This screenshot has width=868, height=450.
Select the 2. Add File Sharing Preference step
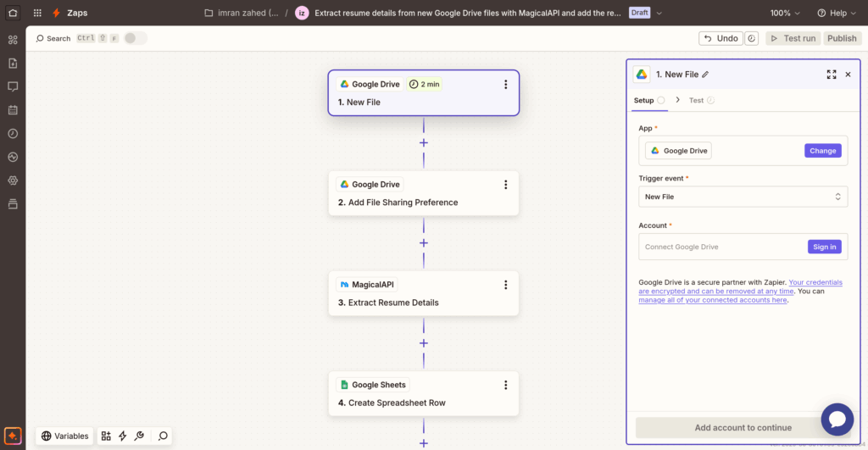coord(424,193)
